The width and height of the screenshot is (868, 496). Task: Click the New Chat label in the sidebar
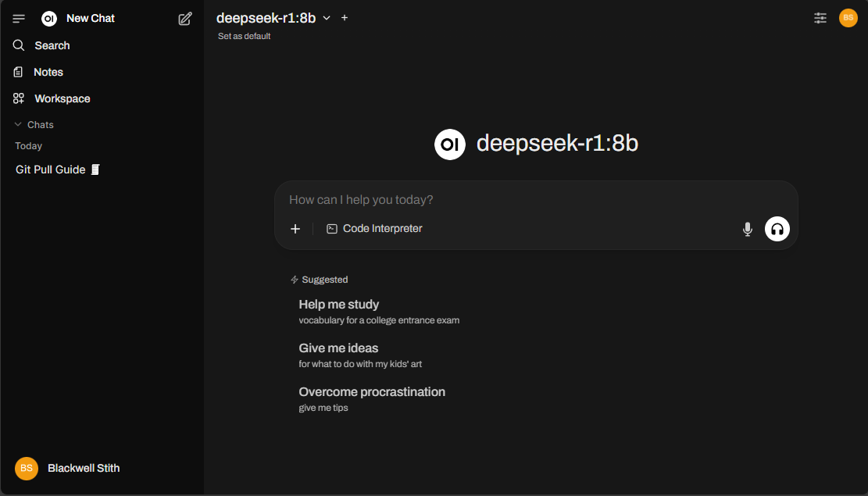pyautogui.click(x=90, y=18)
